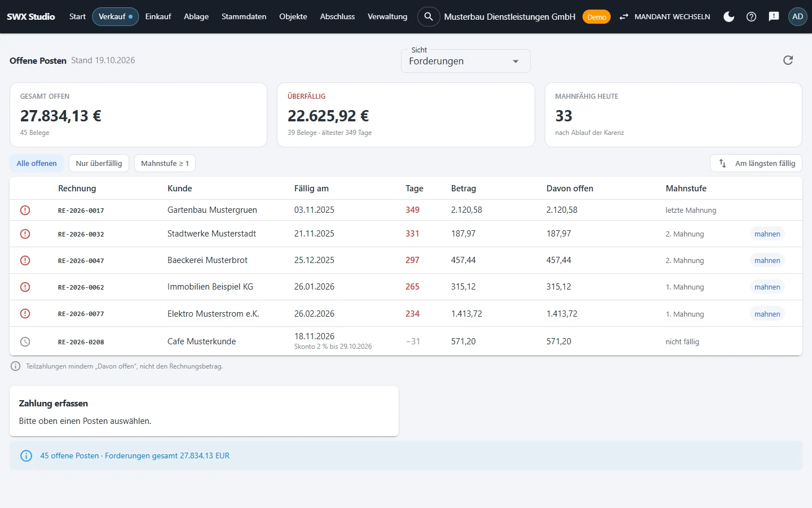
Task: Open the feedback message icon
Action: pos(774,16)
